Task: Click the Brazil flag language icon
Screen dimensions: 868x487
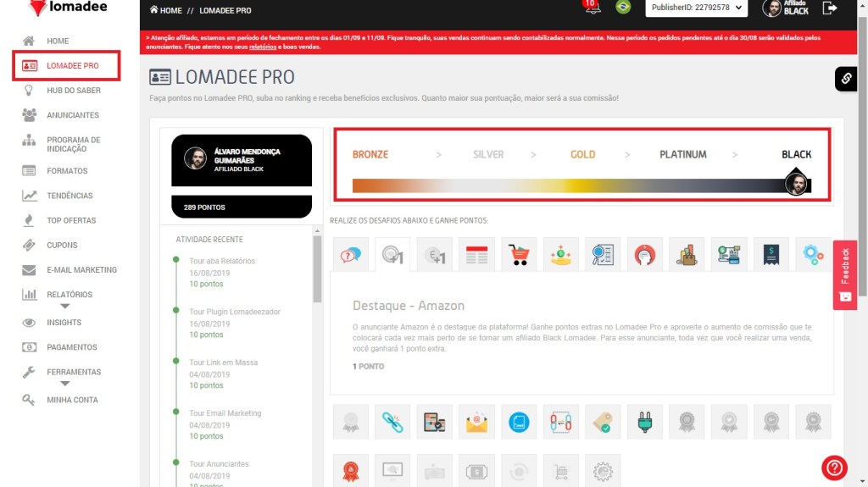Action: click(623, 8)
